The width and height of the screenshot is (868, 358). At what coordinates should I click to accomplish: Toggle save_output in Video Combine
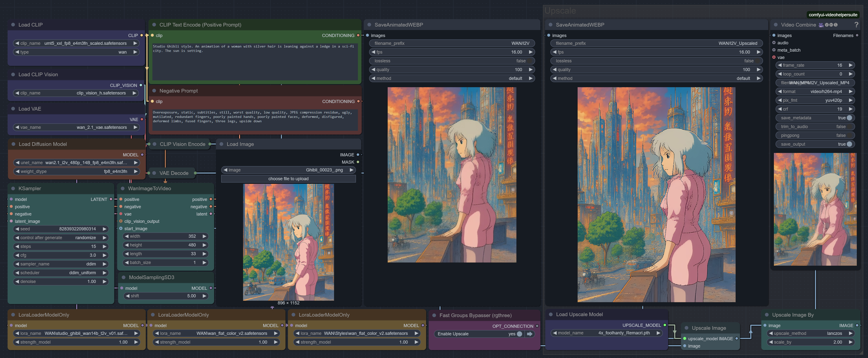(x=815, y=144)
